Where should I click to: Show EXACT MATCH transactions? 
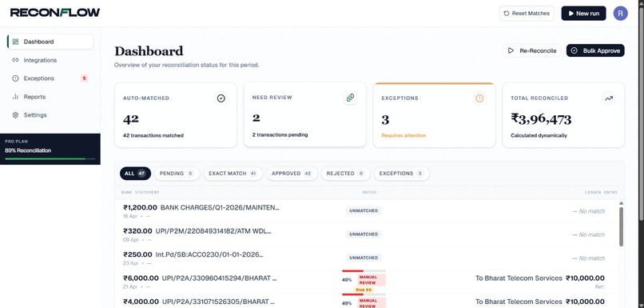point(233,174)
